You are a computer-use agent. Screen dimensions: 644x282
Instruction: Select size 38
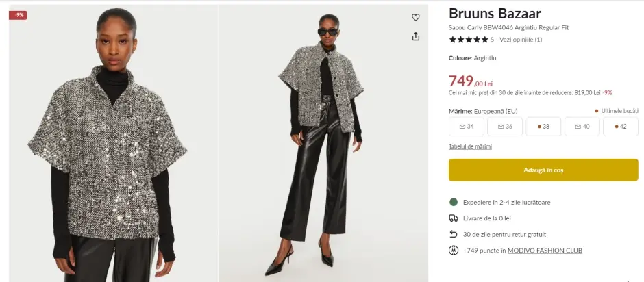543,127
